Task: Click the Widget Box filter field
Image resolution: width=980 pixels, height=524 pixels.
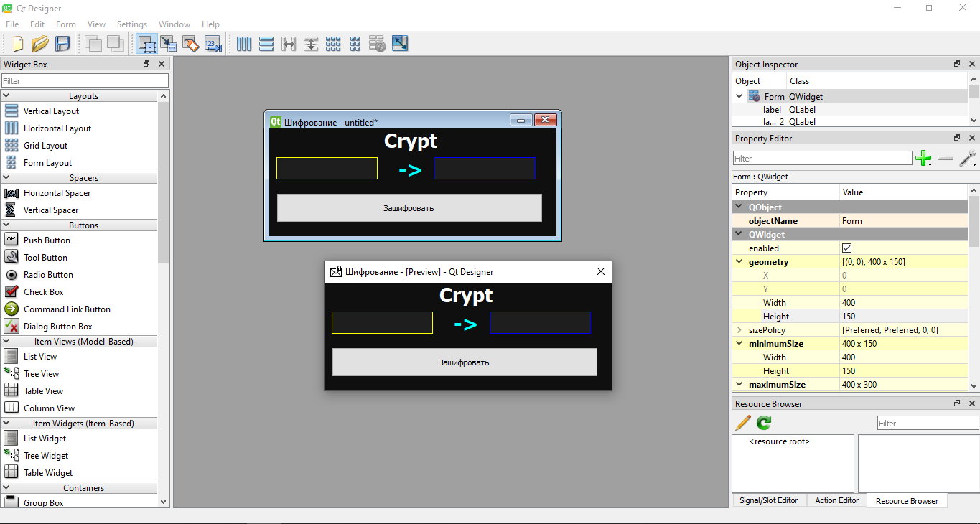Action: pos(85,81)
